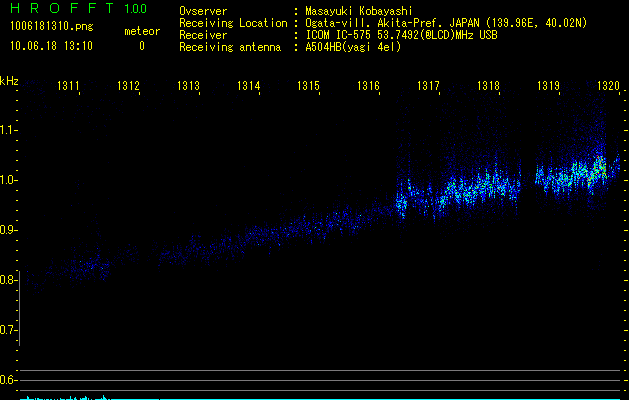Click the 1318 time marker
The width and height of the screenshot is (629, 400).
pyautogui.click(x=488, y=86)
